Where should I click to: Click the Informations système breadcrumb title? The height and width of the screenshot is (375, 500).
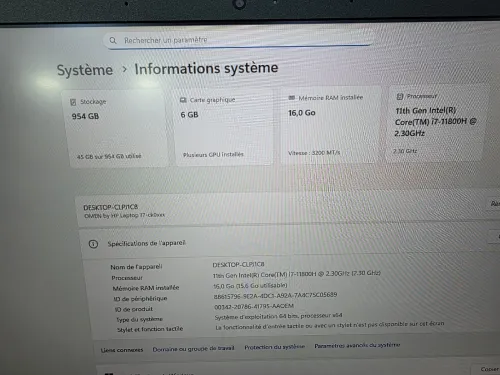[x=206, y=68]
